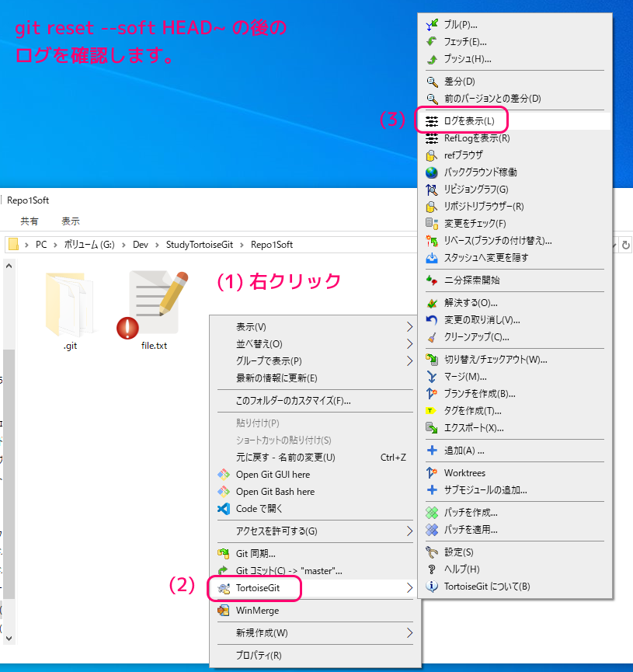The width and height of the screenshot is (633, 672).
Task: Click the Open Git GUI here icon
Action: coord(224,475)
